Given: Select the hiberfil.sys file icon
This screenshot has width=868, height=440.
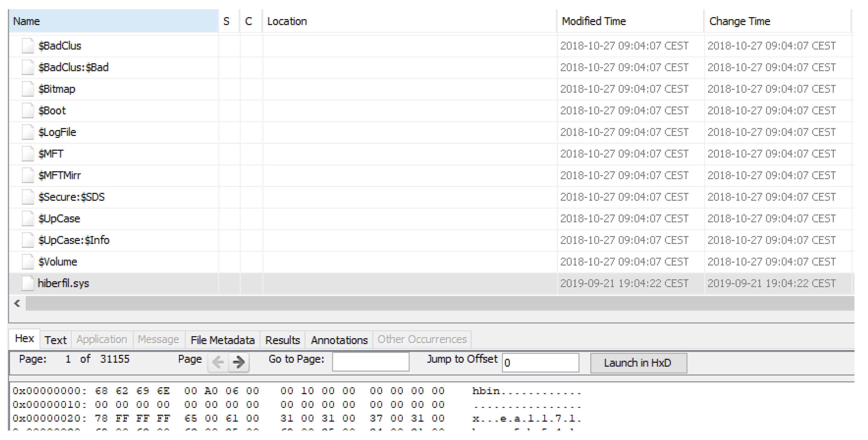Looking at the screenshot, I should pos(28,283).
